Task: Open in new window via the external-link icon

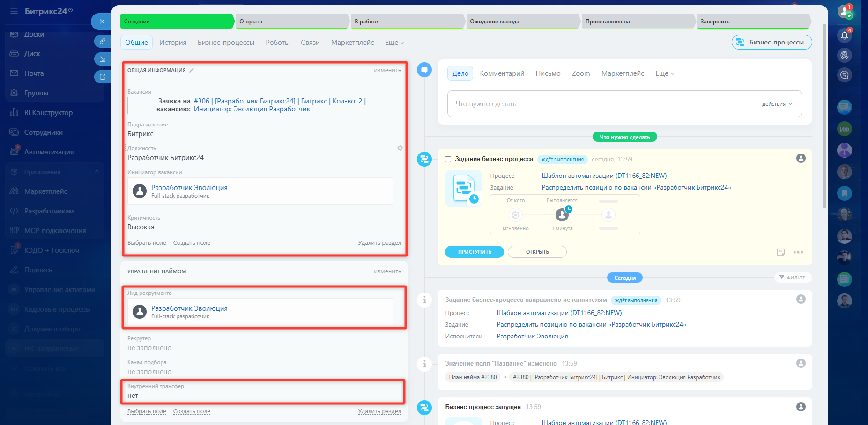Action: click(x=103, y=77)
